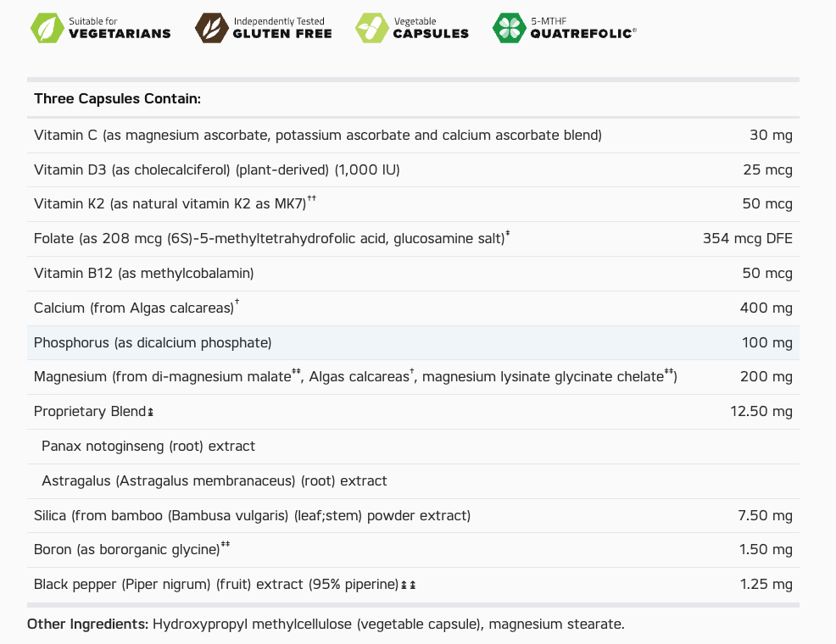The width and height of the screenshot is (836, 644).
Task: Click the Vitamin D3 cholecalciferol row
Action: pyautogui.click(x=216, y=169)
